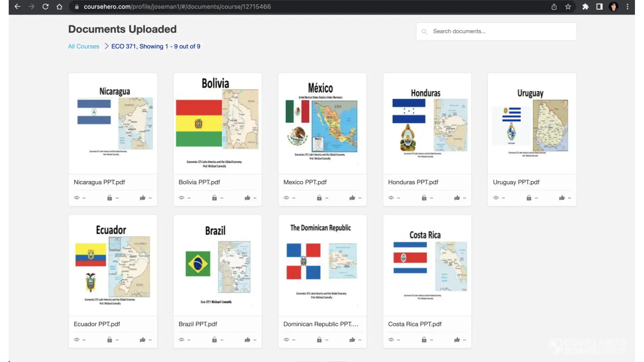Click the eye views icon on Mexico PPT.pdf
This screenshot has width=644, height=362.
tap(286, 198)
